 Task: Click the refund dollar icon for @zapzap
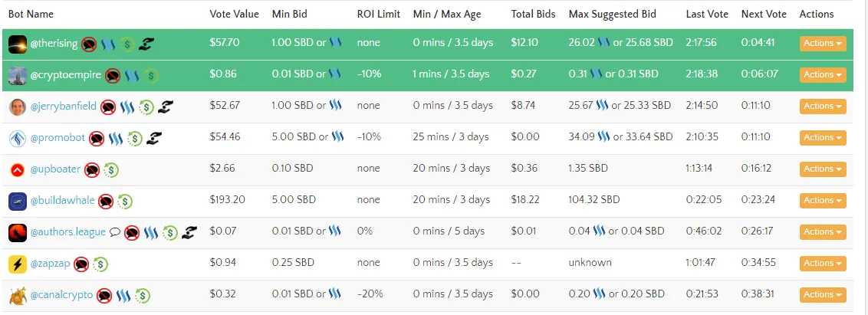[100, 264]
